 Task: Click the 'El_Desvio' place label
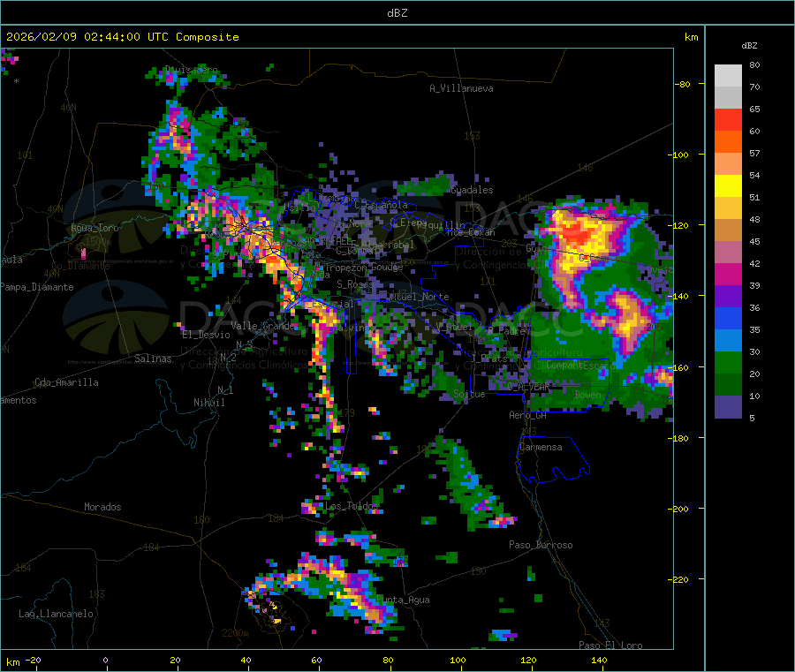pos(207,335)
